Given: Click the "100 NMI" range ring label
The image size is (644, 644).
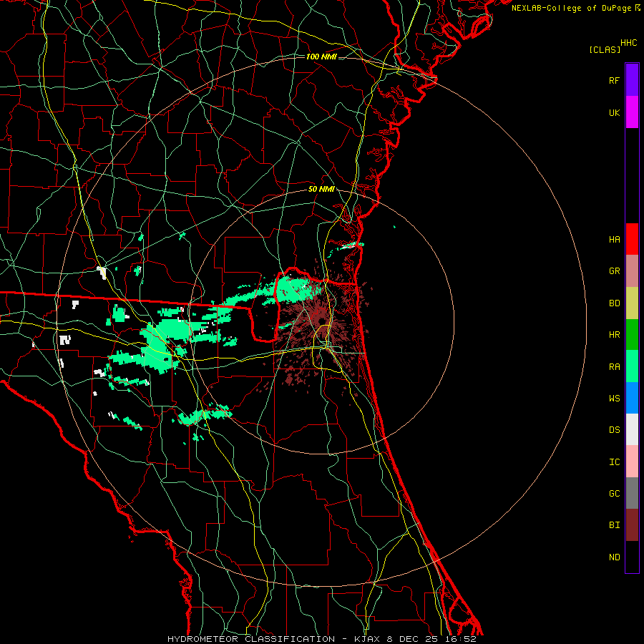Looking at the screenshot, I should point(321,57).
